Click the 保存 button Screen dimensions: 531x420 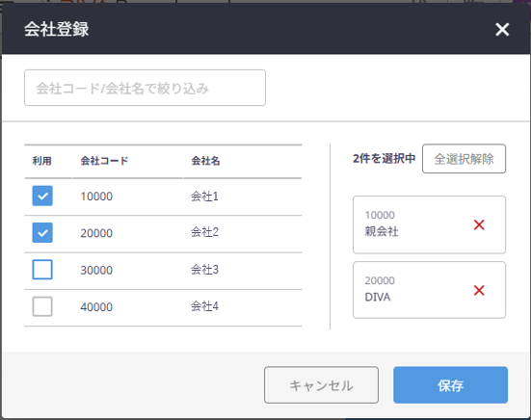[x=450, y=384]
